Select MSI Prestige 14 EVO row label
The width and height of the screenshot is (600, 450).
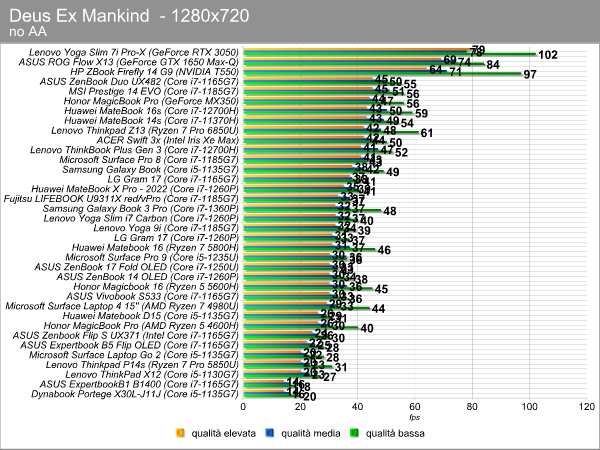[154, 91]
